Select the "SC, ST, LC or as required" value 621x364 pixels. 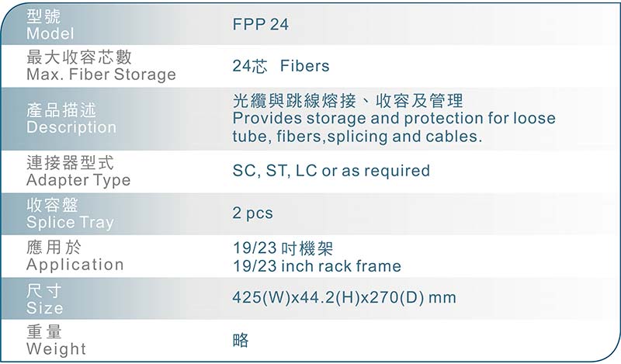pos(331,171)
